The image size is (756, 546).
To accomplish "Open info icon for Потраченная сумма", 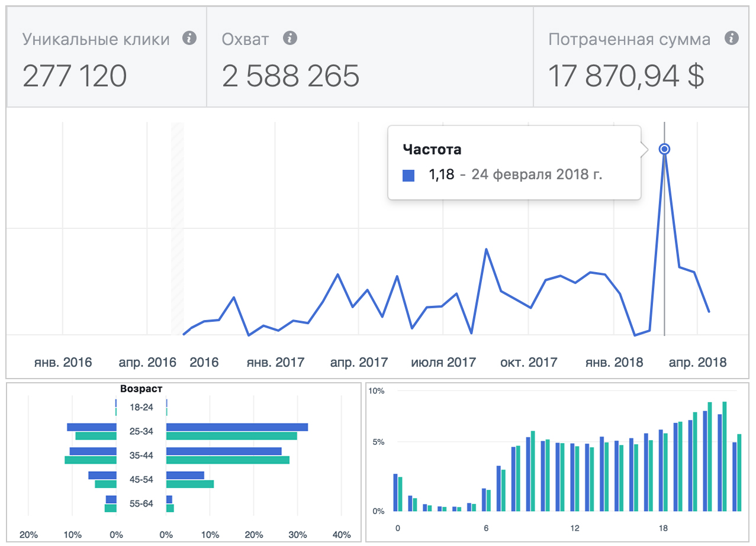I will pos(732,39).
